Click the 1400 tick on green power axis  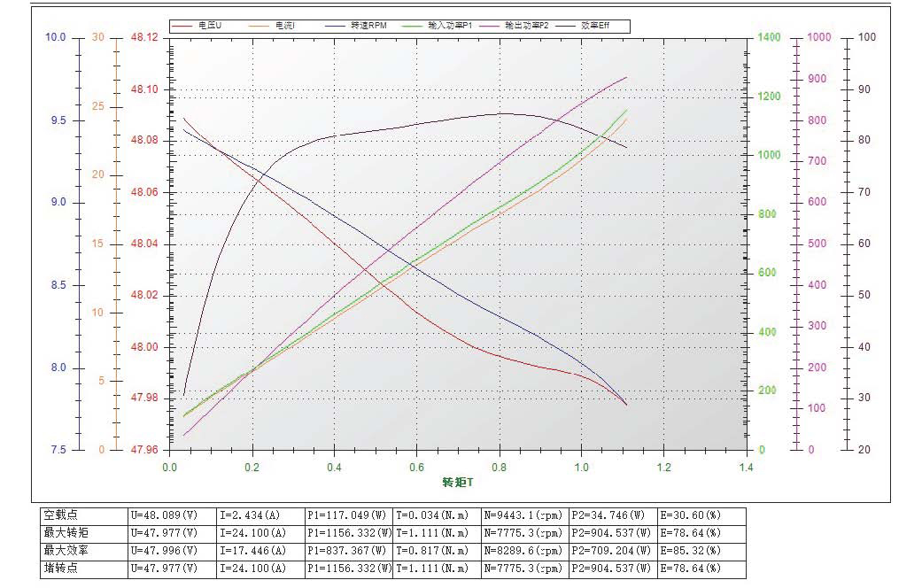click(x=768, y=38)
